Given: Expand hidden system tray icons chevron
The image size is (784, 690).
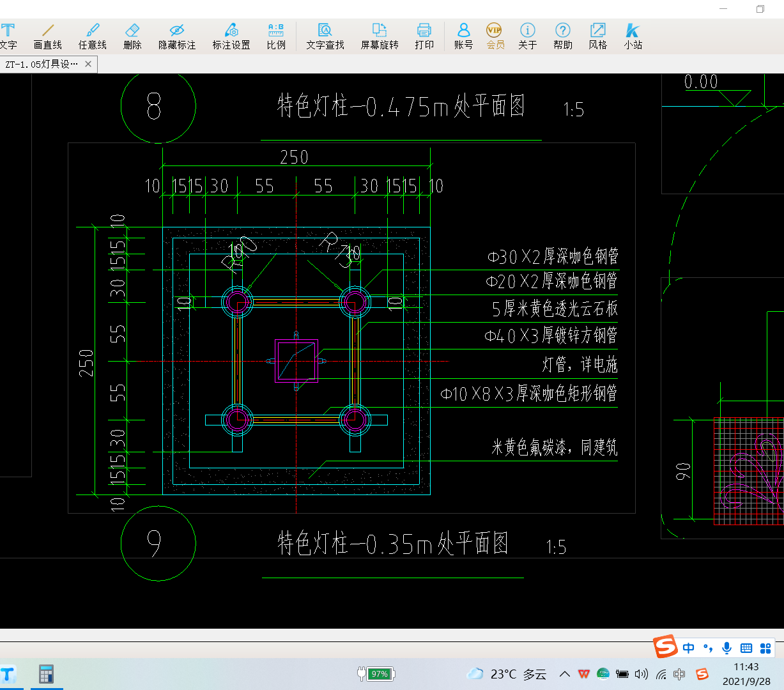Looking at the screenshot, I should click(x=565, y=674).
